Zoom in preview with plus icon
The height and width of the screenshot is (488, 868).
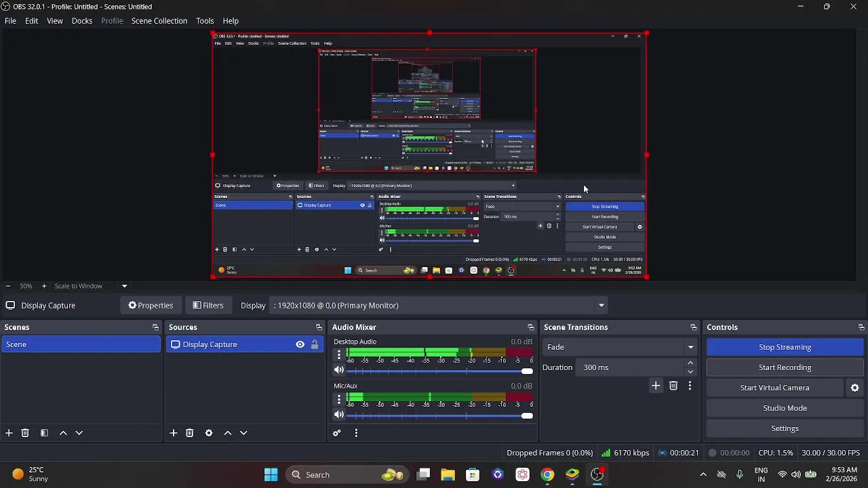coord(44,286)
